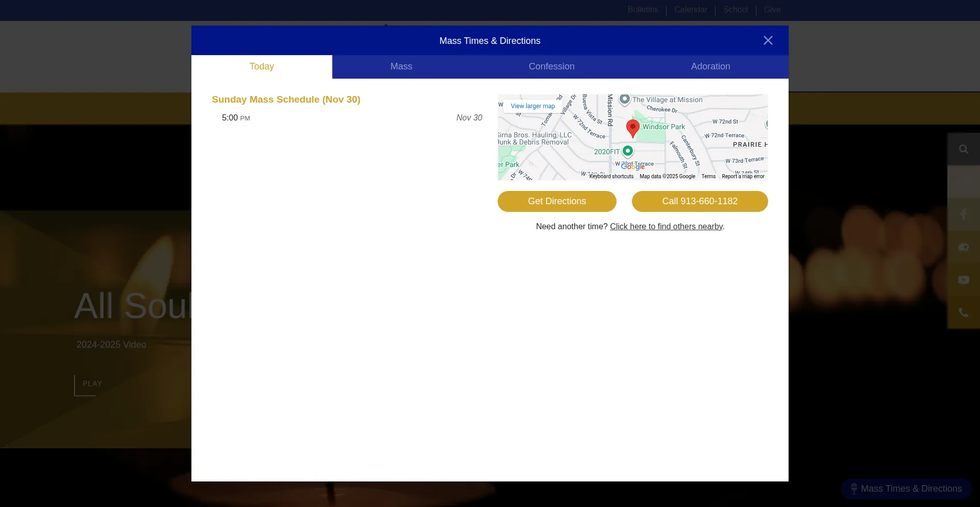980x507 pixels.
Task: Close the Mass Times & Directions dialog
Action: 768,40
